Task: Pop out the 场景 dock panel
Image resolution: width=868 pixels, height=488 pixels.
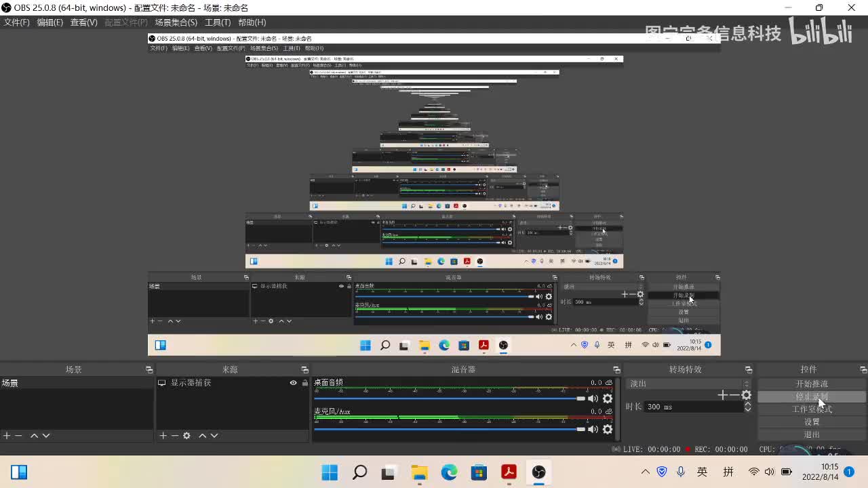Action: pos(149,369)
